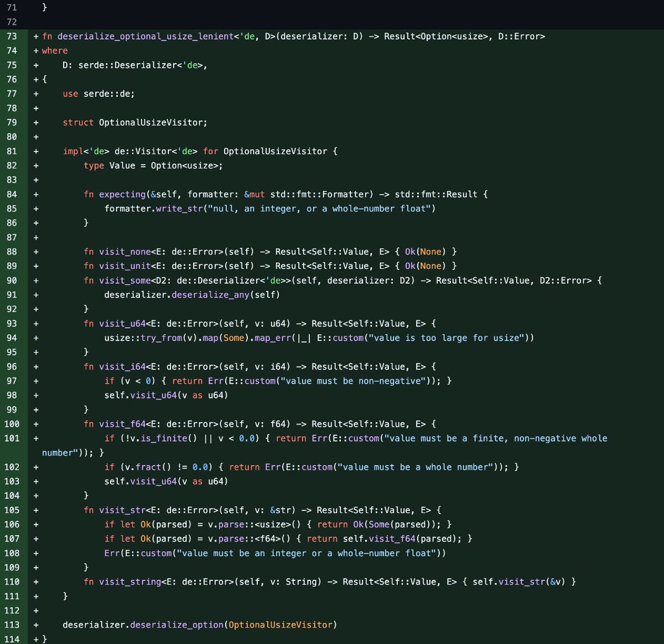Click the visit_f64 function definition name on line 100

[x=122, y=424]
